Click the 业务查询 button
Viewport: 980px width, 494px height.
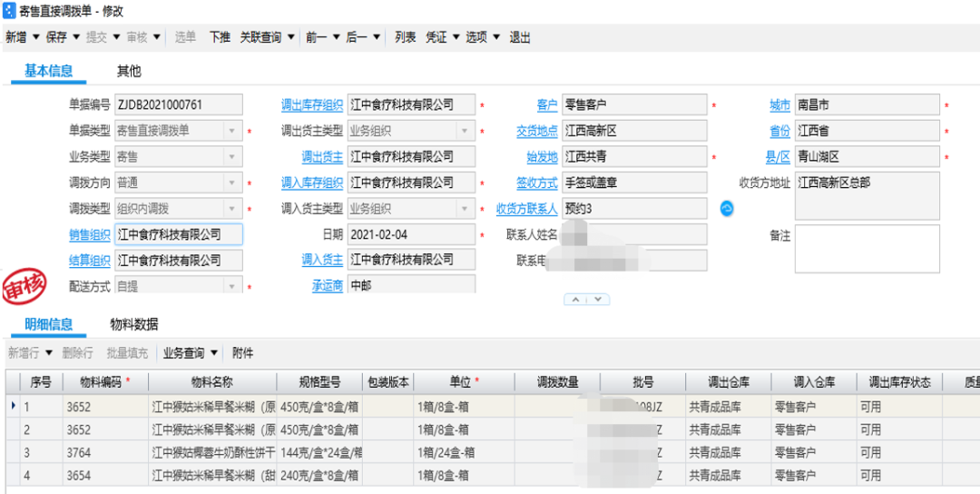click(183, 353)
